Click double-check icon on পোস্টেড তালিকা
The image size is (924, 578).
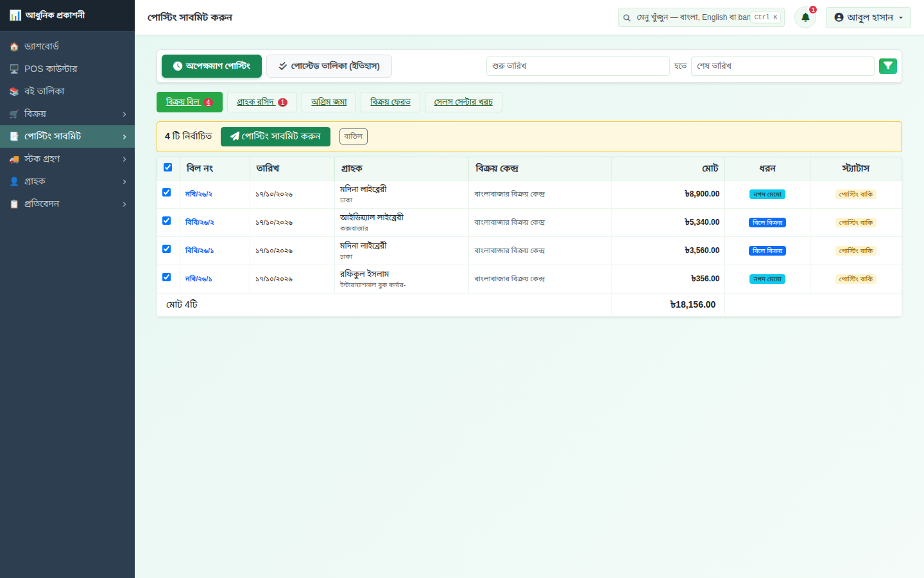(x=282, y=66)
